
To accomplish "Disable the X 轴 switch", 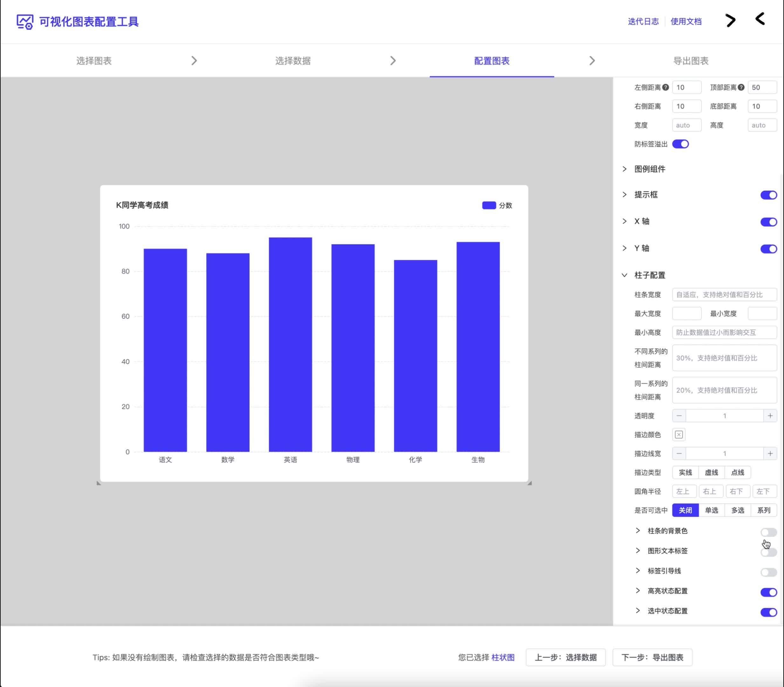I will pyautogui.click(x=769, y=222).
